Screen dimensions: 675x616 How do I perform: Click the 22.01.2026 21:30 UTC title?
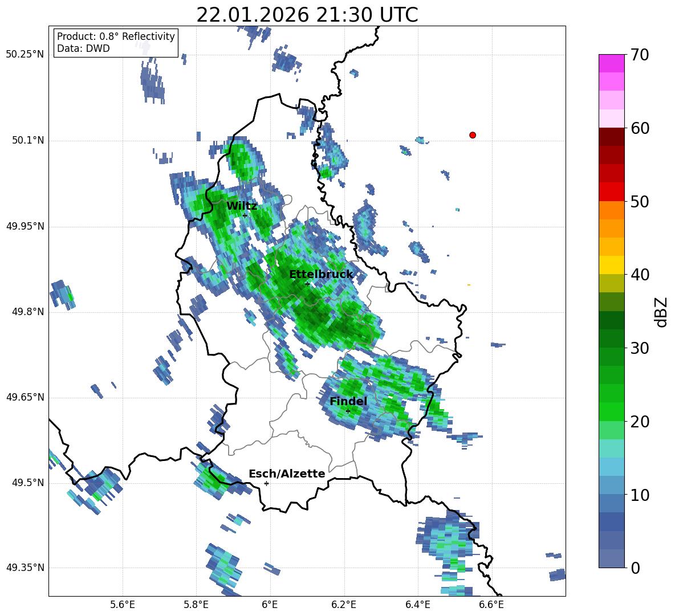[x=307, y=15]
